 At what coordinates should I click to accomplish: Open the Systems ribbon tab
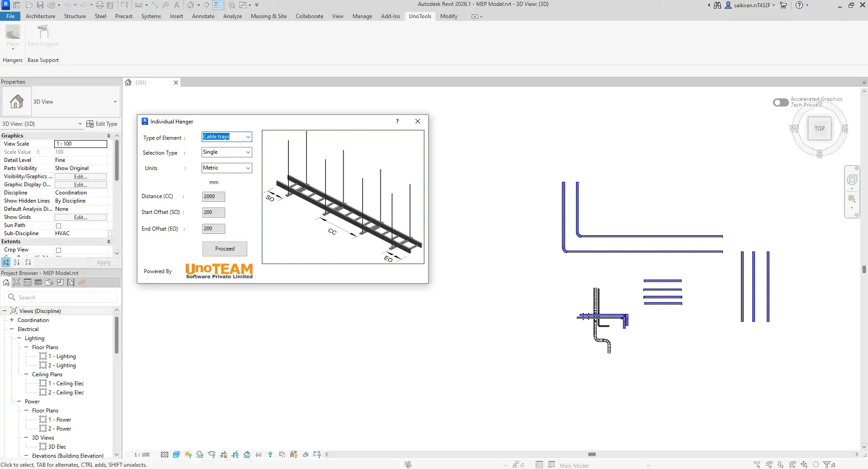point(151,16)
